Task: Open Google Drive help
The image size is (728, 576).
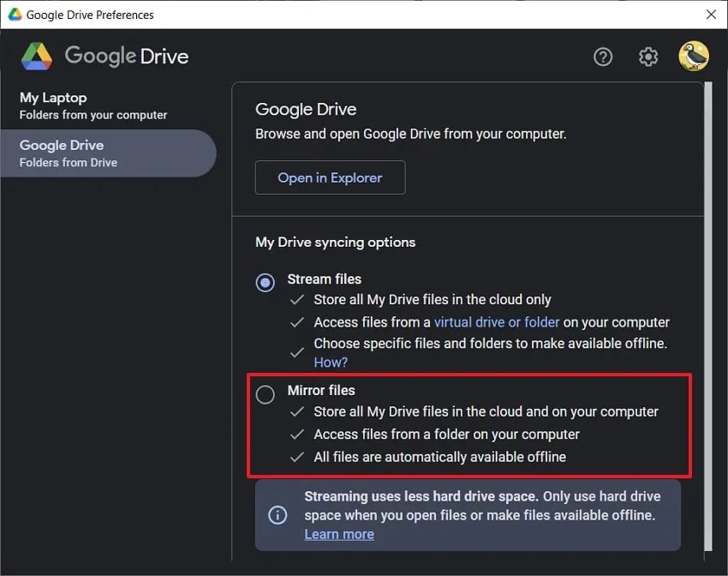Action: click(602, 57)
